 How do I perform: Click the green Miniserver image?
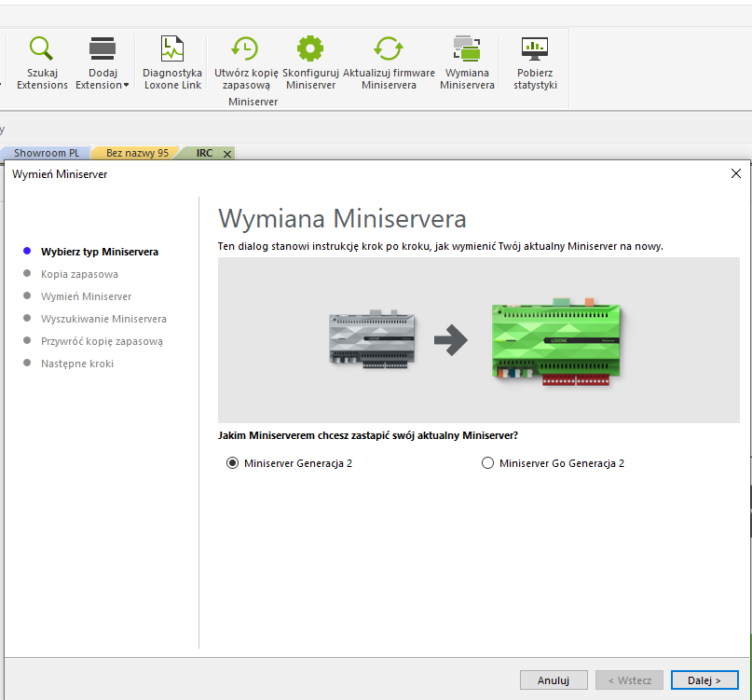[556, 341]
